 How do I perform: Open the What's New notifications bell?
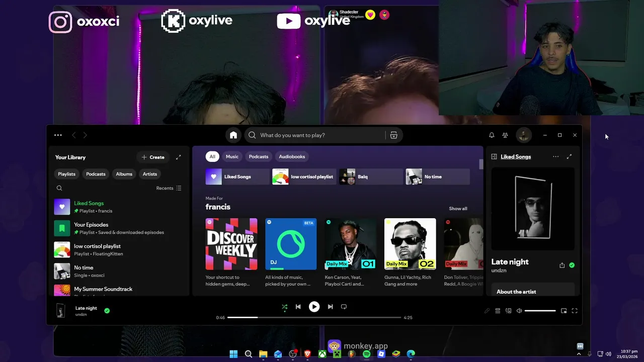(x=492, y=135)
